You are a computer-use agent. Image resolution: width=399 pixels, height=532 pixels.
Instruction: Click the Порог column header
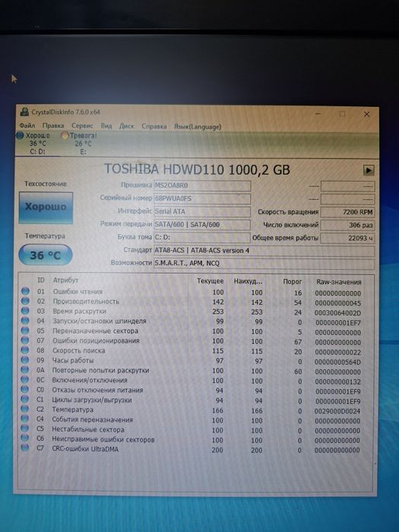(x=293, y=282)
